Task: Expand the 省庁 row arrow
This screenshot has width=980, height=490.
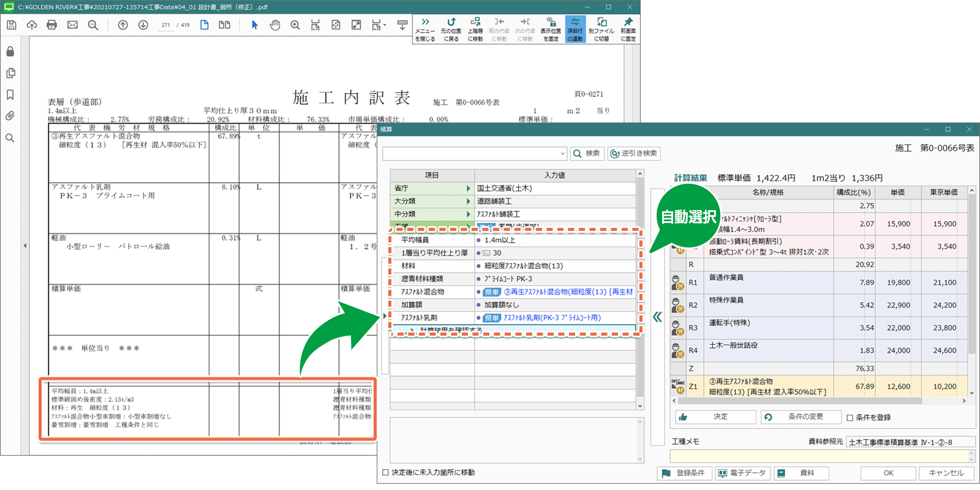Action: pyautogui.click(x=468, y=189)
